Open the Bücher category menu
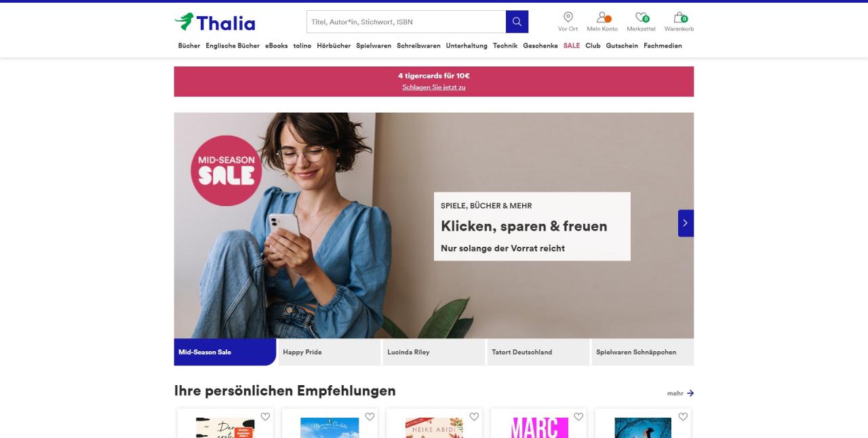 (x=189, y=46)
